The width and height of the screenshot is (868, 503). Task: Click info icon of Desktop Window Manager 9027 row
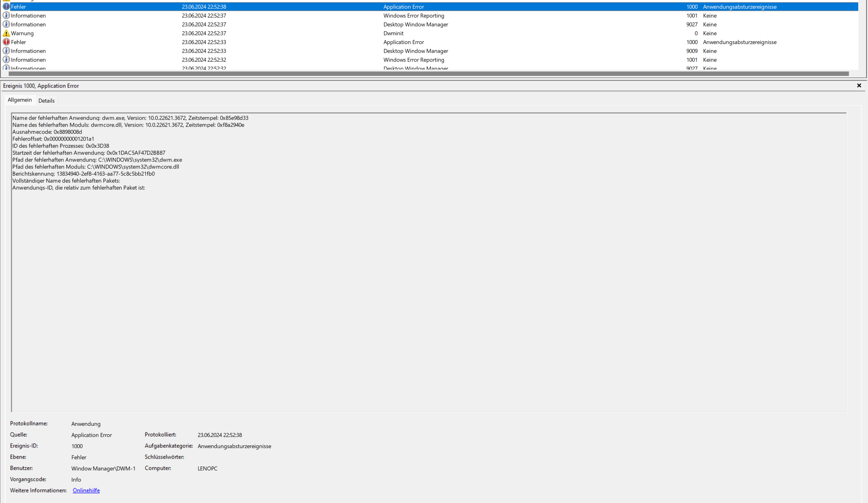point(6,24)
